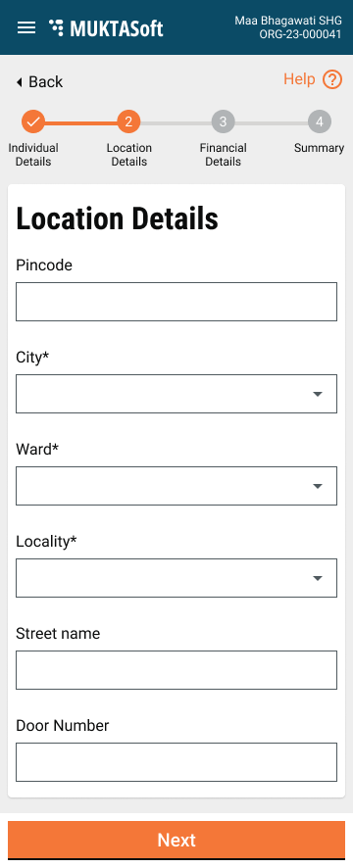This screenshot has width=353, height=868.
Task: Select step 3 Financial Details circle
Action: [224, 121]
